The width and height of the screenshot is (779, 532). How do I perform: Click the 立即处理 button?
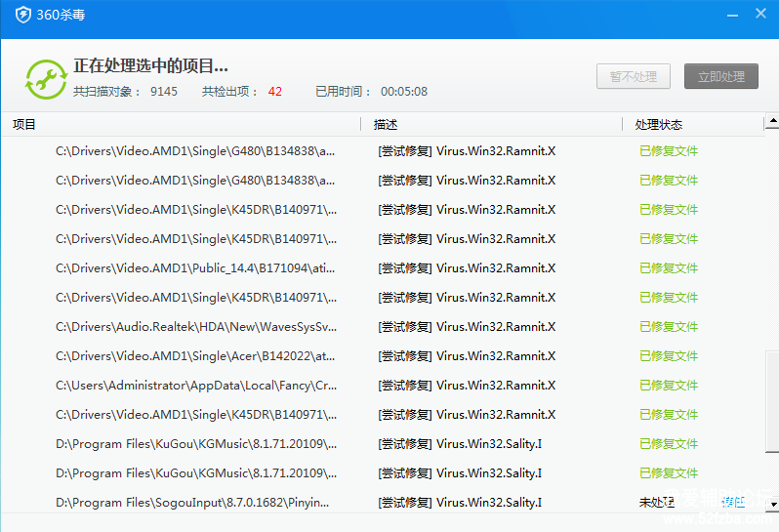tap(720, 76)
